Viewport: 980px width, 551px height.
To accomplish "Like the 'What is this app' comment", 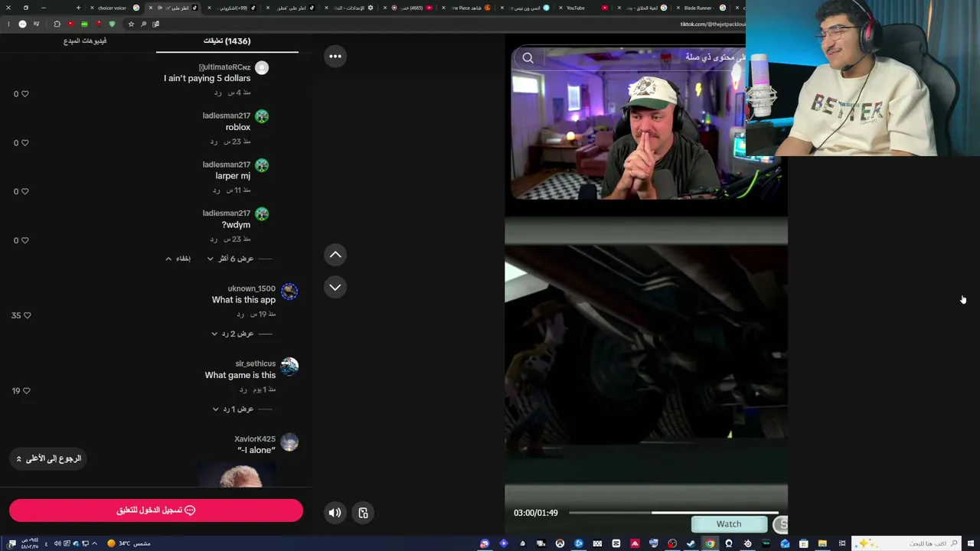I will [x=27, y=315].
